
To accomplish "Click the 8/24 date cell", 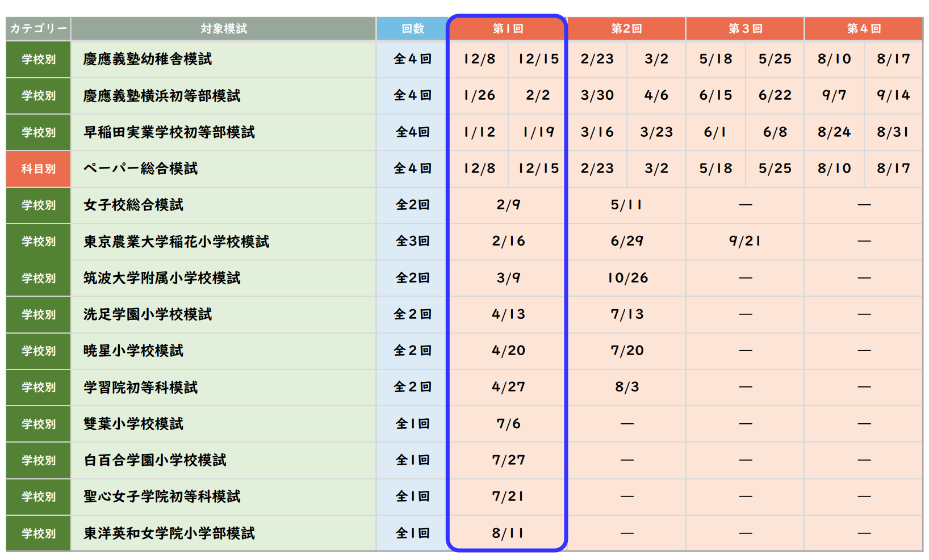I will coord(834,132).
